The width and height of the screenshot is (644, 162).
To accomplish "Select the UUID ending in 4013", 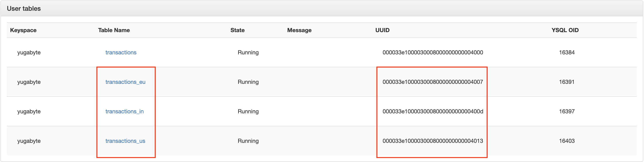I will tap(432, 141).
